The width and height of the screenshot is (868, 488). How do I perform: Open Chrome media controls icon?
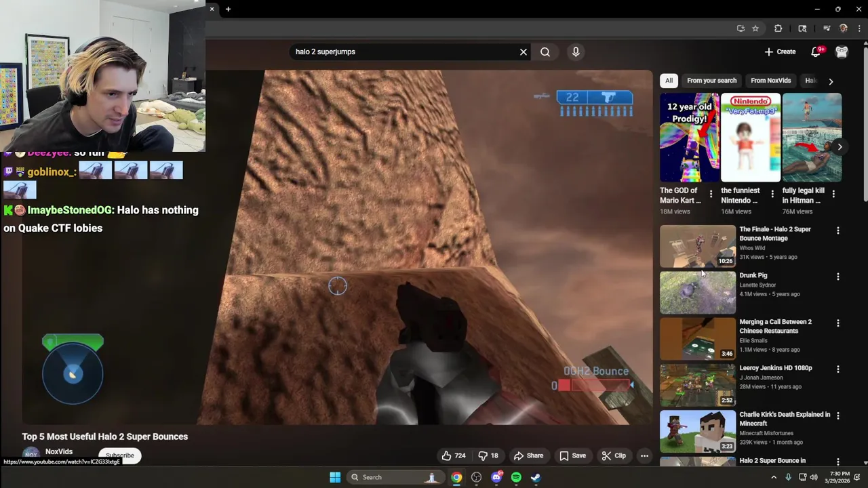coord(827,28)
